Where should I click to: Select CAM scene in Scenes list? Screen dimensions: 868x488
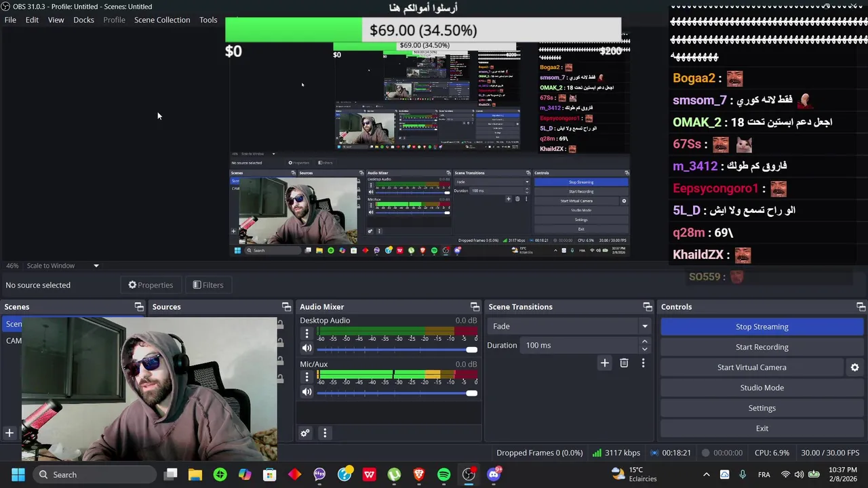pyautogui.click(x=14, y=340)
